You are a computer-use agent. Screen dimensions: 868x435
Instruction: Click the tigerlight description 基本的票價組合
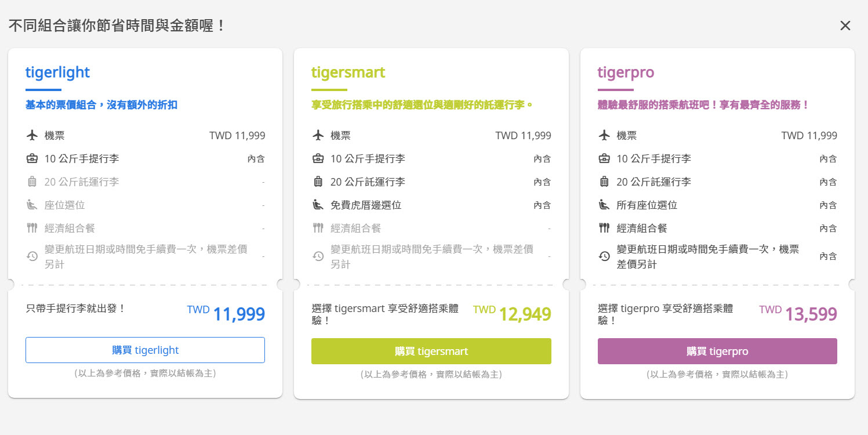(x=101, y=105)
